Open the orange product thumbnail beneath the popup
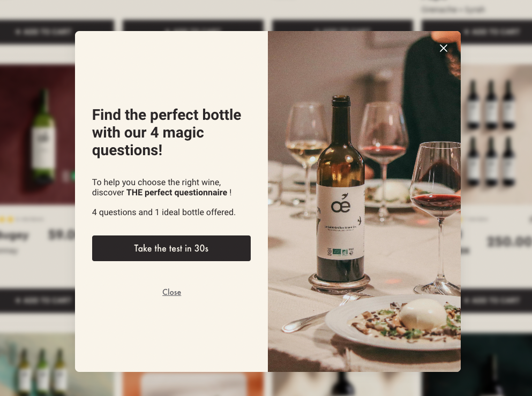Screen dimensions: 532x396 tap(193, 384)
